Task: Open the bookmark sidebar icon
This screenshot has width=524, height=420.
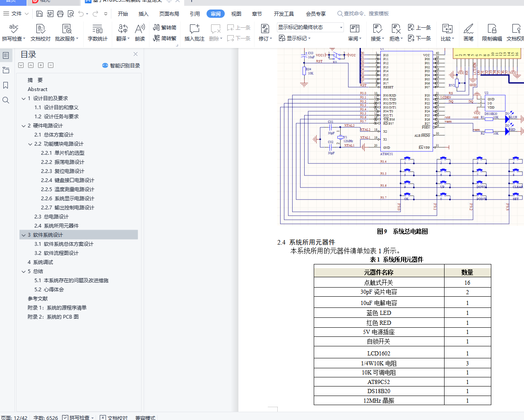Action: pos(6,85)
